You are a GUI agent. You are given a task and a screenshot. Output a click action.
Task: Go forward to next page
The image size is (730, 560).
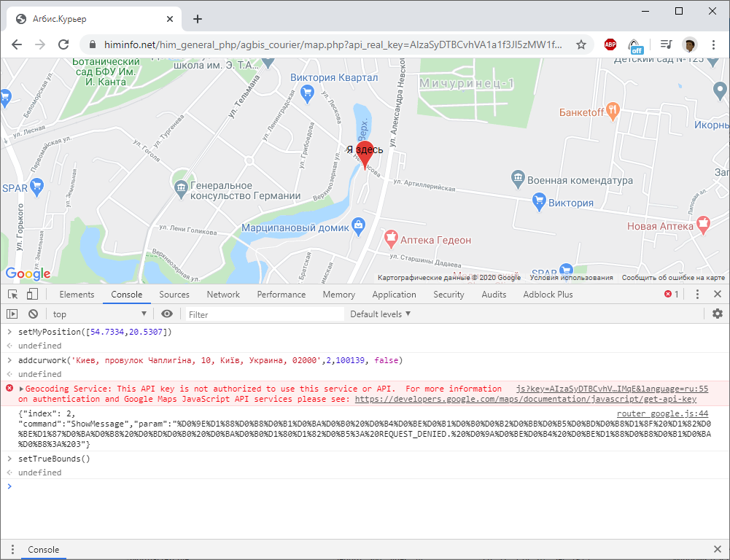[40, 44]
